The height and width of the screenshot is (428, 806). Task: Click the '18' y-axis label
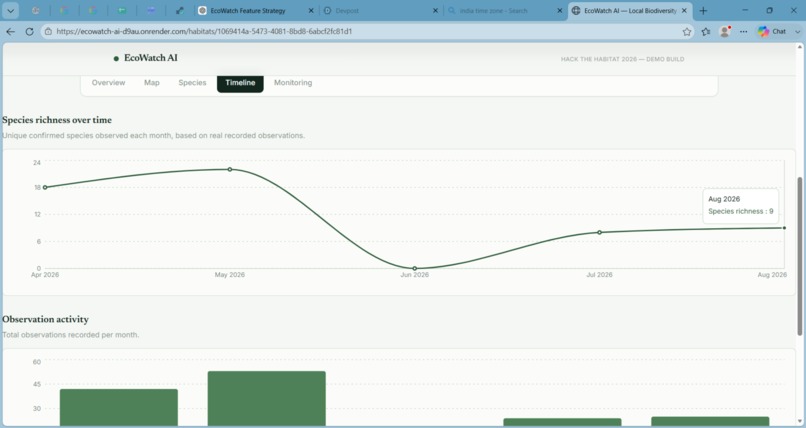(x=38, y=188)
